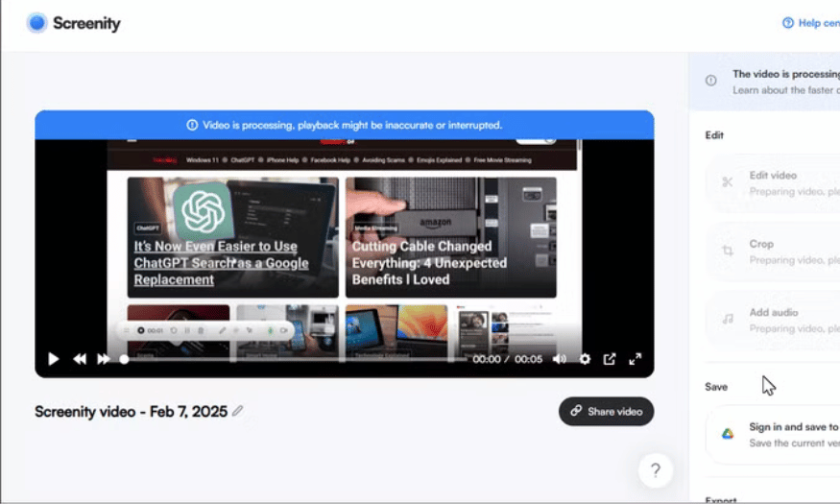
Task: Click the Share video button
Action: 606,411
